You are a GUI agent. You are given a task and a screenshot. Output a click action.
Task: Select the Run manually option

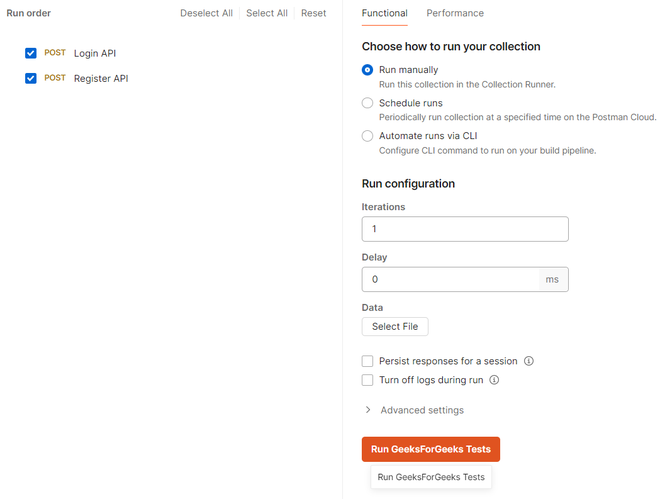[x=368, y=70]
